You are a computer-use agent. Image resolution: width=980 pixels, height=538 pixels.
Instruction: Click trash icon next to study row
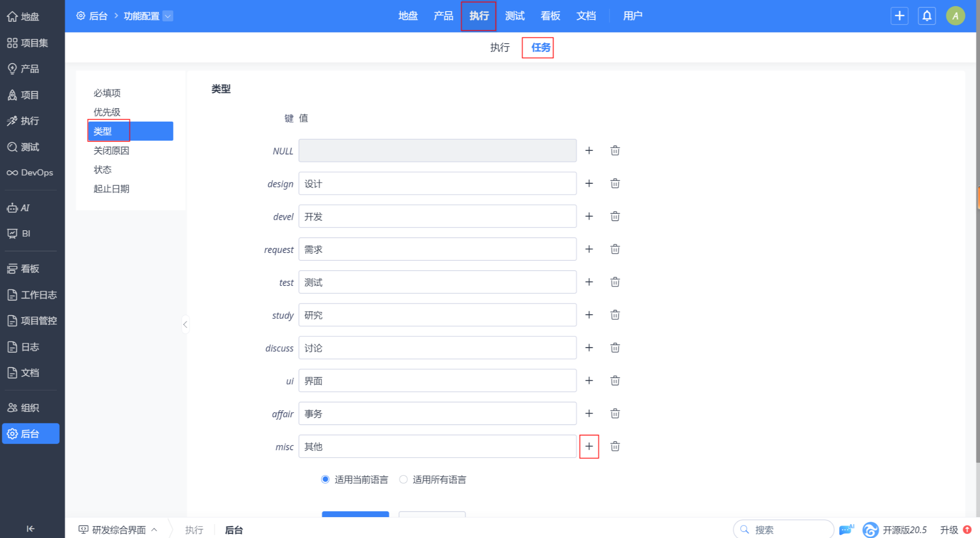tap(615, 315)
